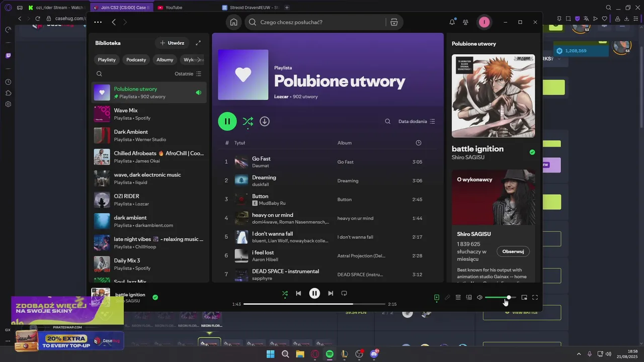Open Opera GX sidebar history clock
The width and height of the screenshot is (644, 362).
point(8,82)
